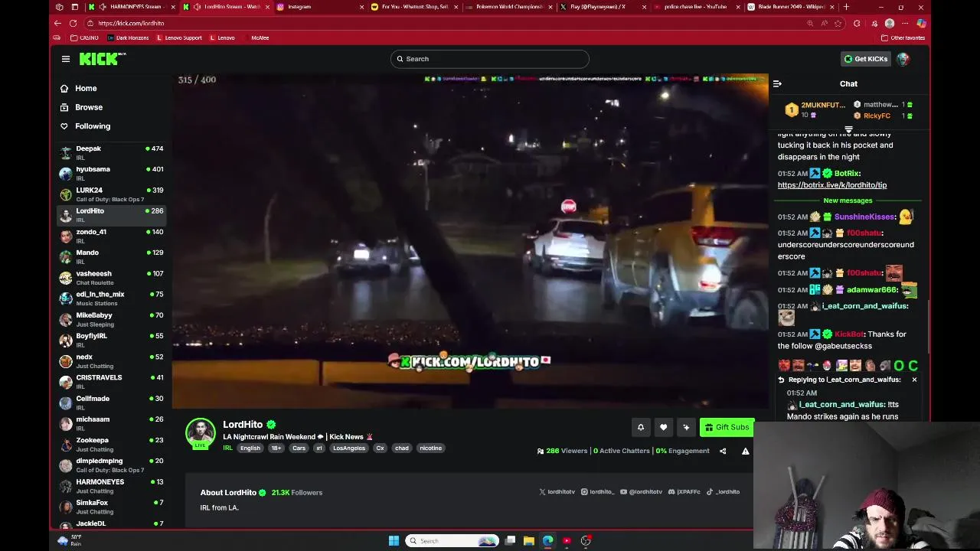Click the SunshineKisses username in chat

click(865, 217)
